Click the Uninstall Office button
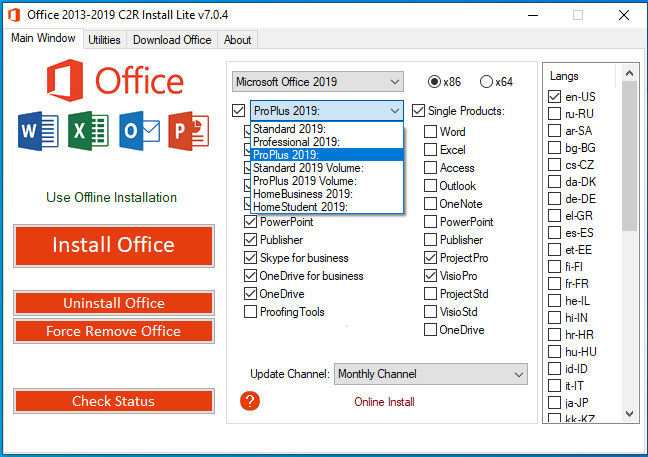The width and height of the screenshot is (648, 457). pos(114,303)
